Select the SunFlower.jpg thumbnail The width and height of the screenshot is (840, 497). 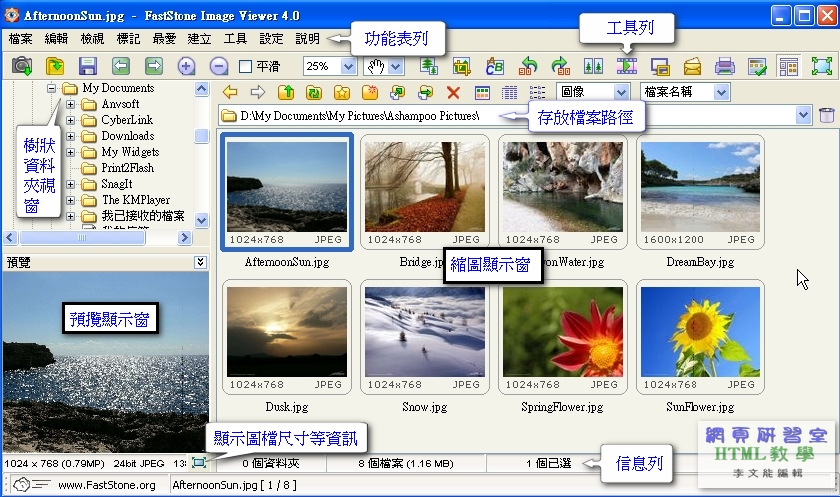tap(700, 337)
